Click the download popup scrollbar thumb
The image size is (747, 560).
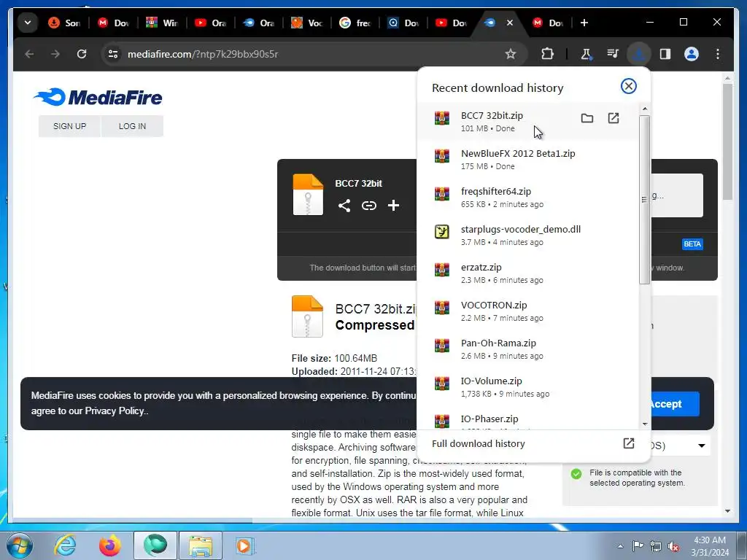tap(645, 200)
